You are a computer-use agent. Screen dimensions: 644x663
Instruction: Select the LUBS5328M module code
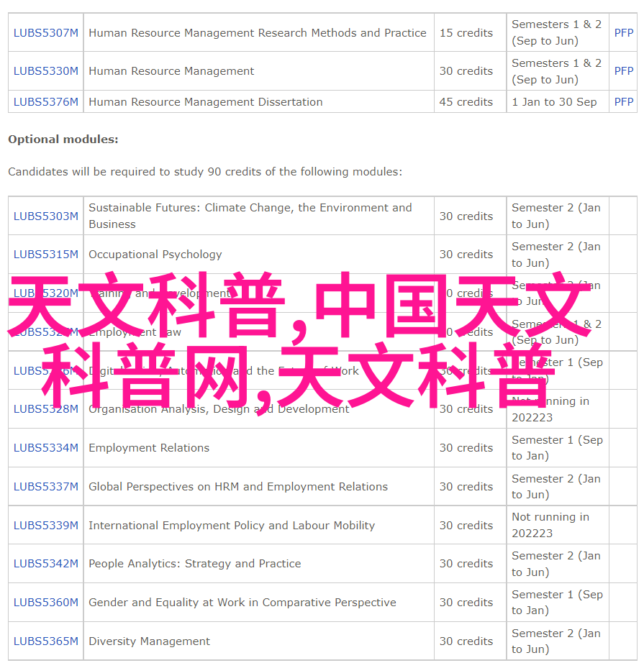point(45,409)
